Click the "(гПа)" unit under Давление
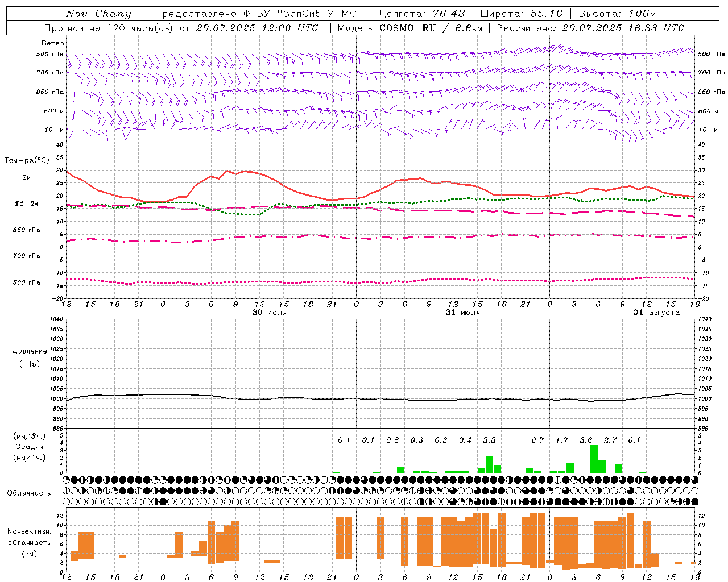Image resolution: width=728 pixels, height=582 pixels. (30, 364)
